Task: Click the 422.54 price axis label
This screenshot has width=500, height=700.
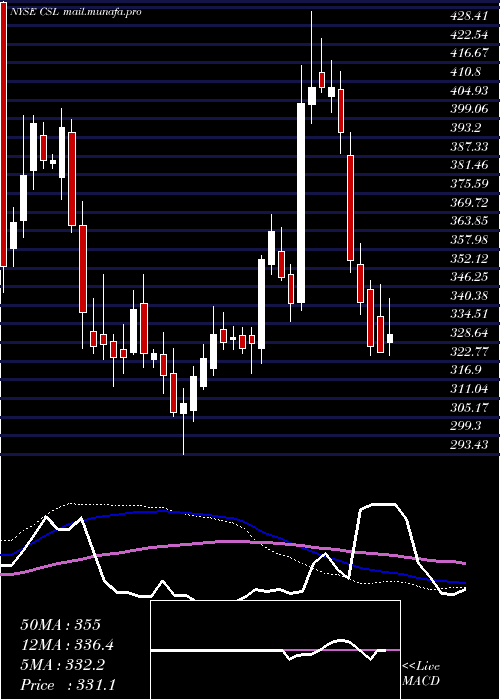Action: coord(468,34)
